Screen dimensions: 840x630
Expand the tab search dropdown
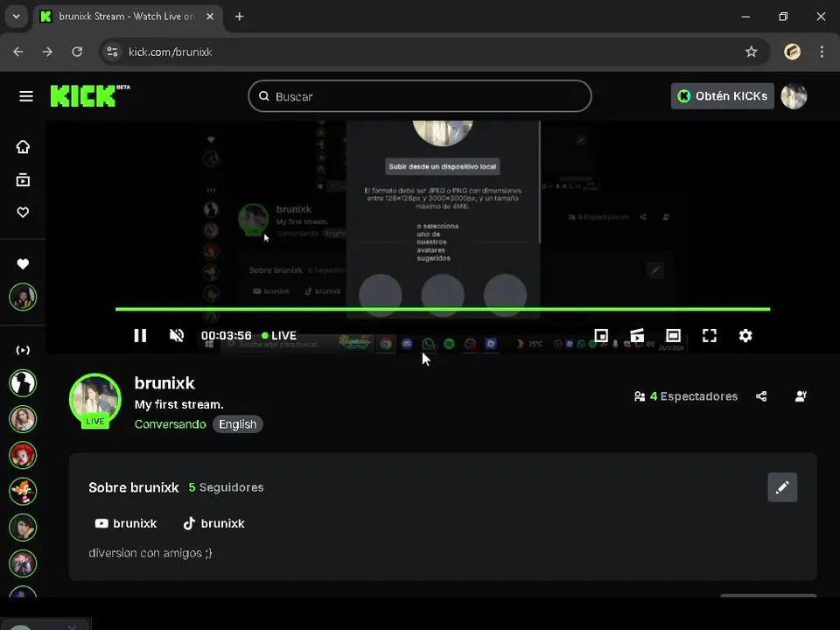pyautogui.click(x=16, y=17)
